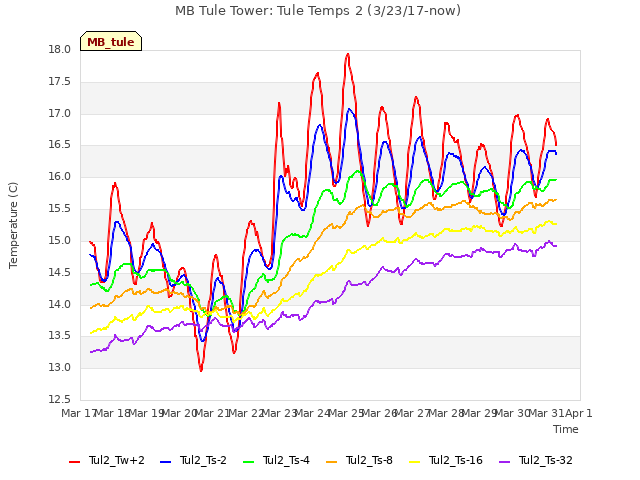Click the 16.0 y-axis tick label
Screen dimensions: 640x480
click(60, 177)
